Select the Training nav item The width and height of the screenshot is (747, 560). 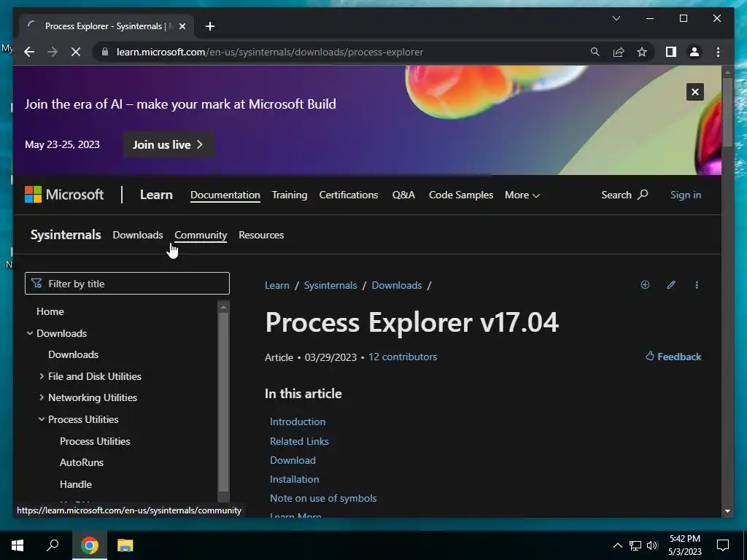[290, 195]
